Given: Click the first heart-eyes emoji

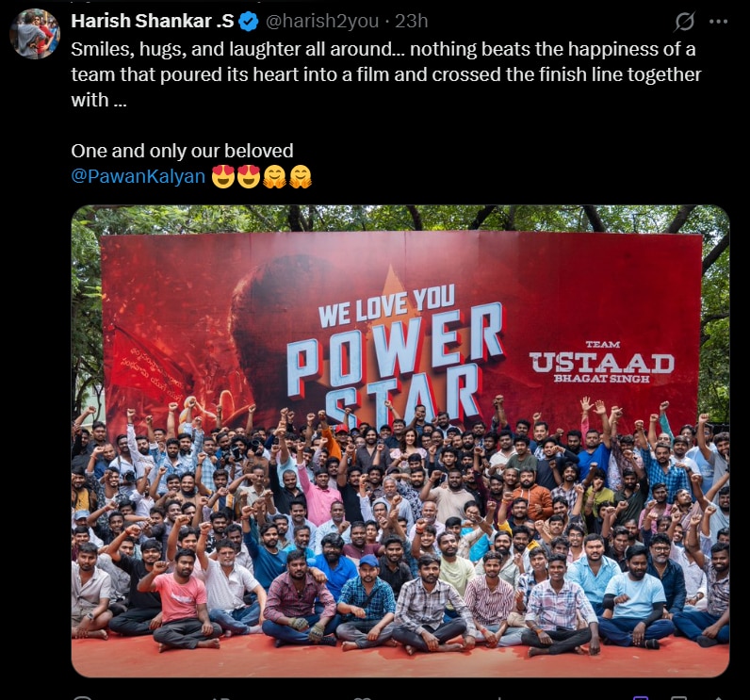Looking at the screenshot, I should pos(223,176).
